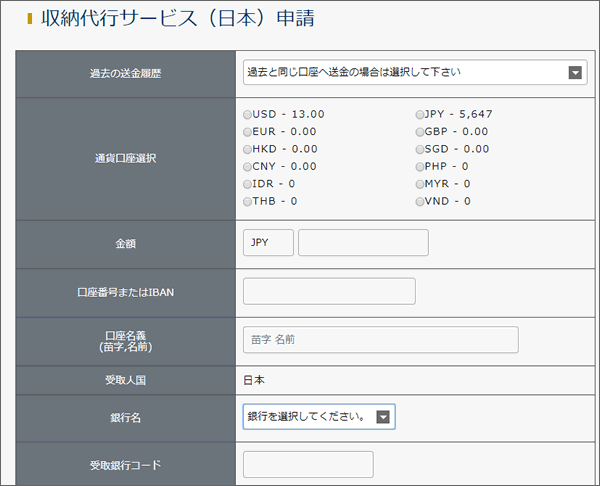Click the 銀行名 row label
Image resolution: width=600 pixels, height=486 pixels.
pos(126,418)
